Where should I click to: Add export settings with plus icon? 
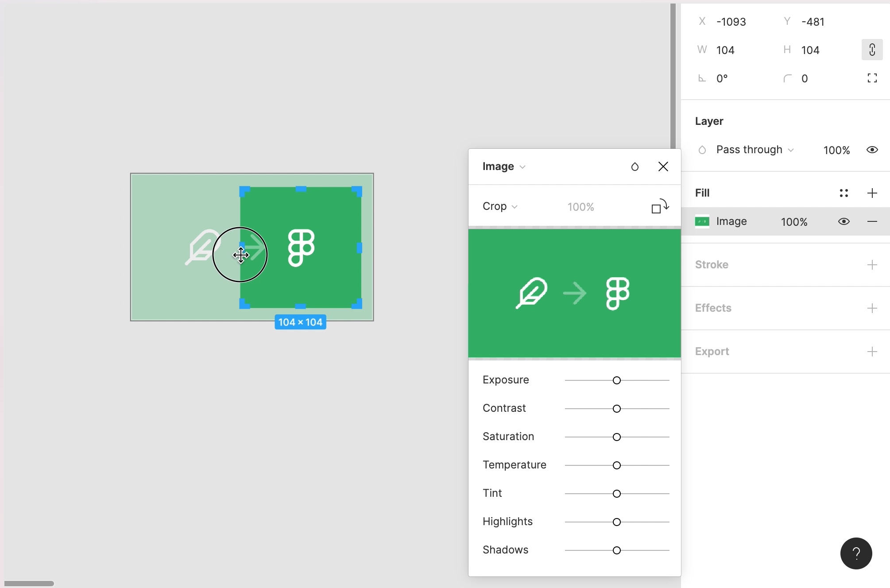pos(872,352)
